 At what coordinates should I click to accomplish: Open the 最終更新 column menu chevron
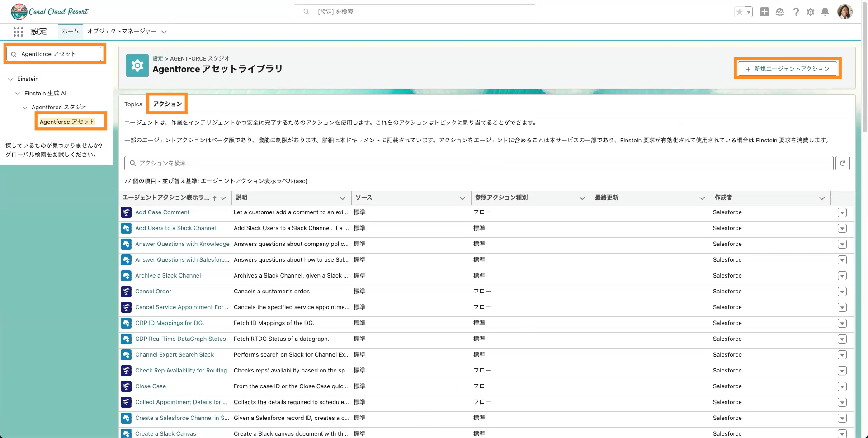pyautogui.click(x=702, y=198)
